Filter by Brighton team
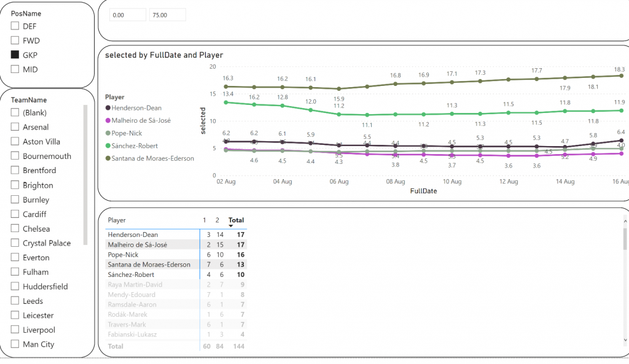 [15, 185]
